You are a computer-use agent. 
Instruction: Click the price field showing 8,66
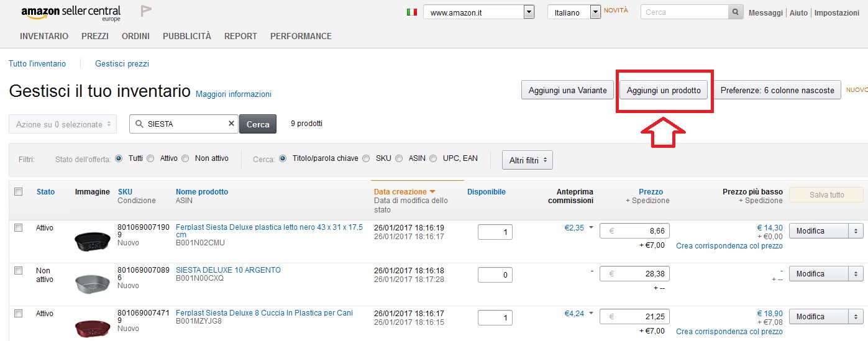(634, 231)
